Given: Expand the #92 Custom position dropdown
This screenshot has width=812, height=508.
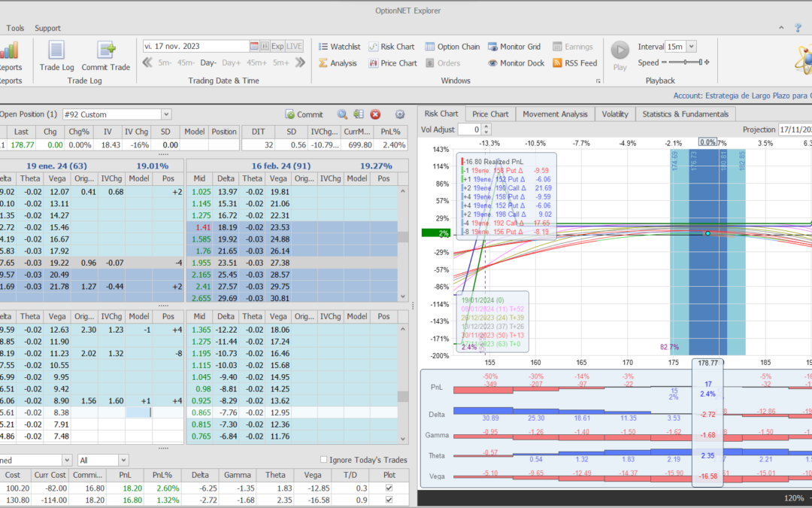Looking at the screenshot, I should tap(166, 114).
